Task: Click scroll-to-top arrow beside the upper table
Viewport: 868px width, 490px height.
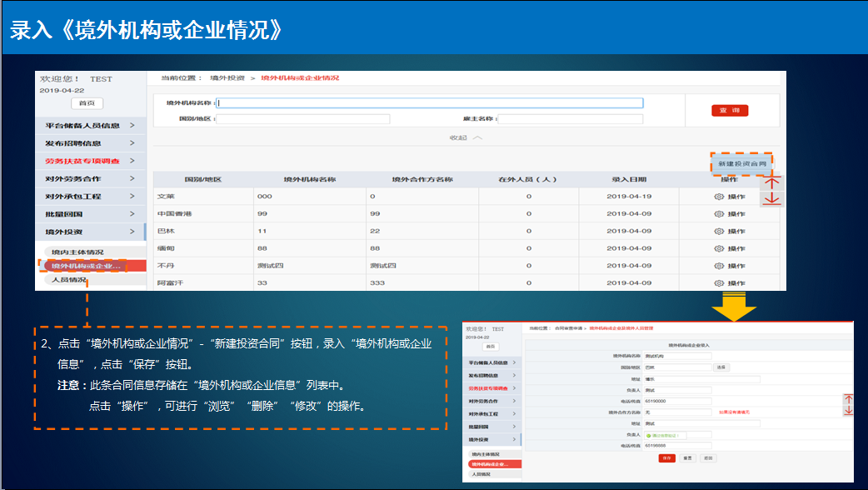Action: click(772, 183)
